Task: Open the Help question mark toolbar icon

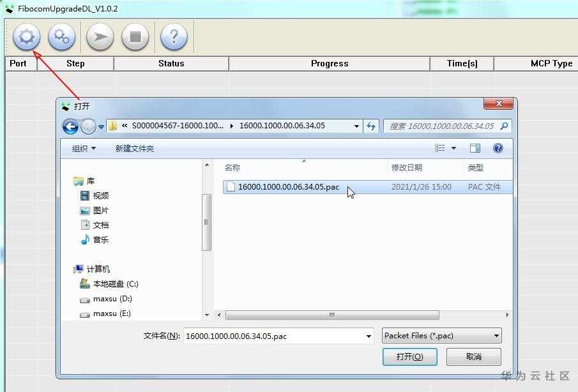Action: click(x=174, y=36)
